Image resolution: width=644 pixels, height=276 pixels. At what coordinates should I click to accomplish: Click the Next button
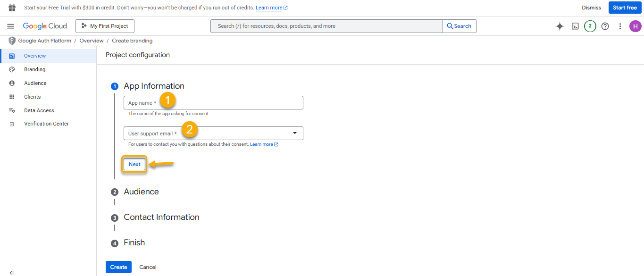click(x=134, y=164)
